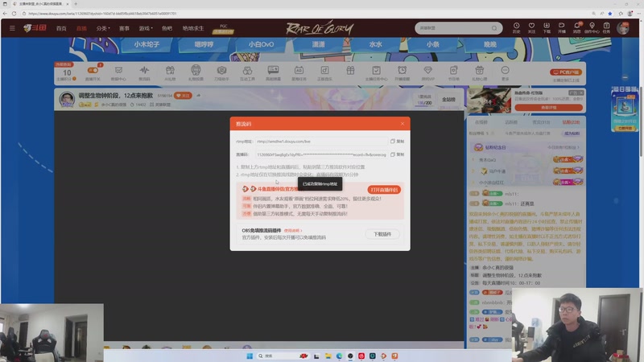644x362 pixels.
Task: Click the search magnifier icon
Action: coord(494,28)
